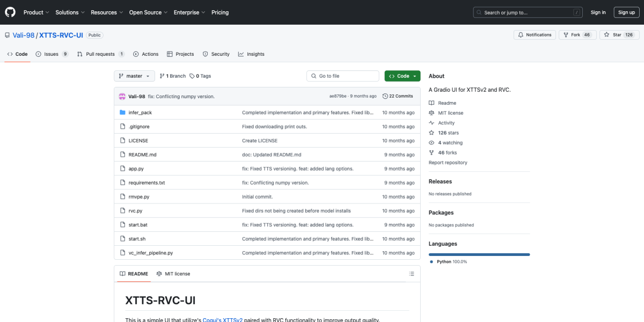Click the Go to file field
Viewport: 644px width, 322px height.
[342, 76]
